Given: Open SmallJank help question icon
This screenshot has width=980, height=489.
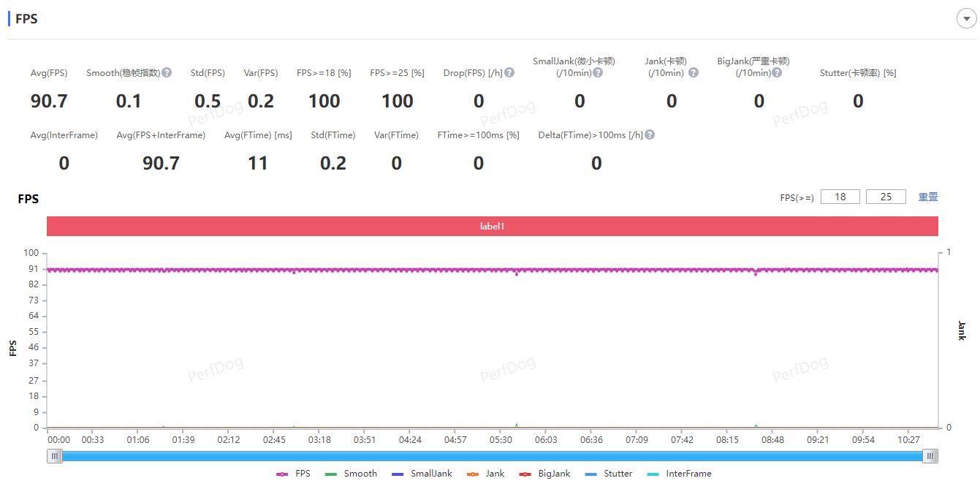Looking at the screenshot, I should 598,72.
